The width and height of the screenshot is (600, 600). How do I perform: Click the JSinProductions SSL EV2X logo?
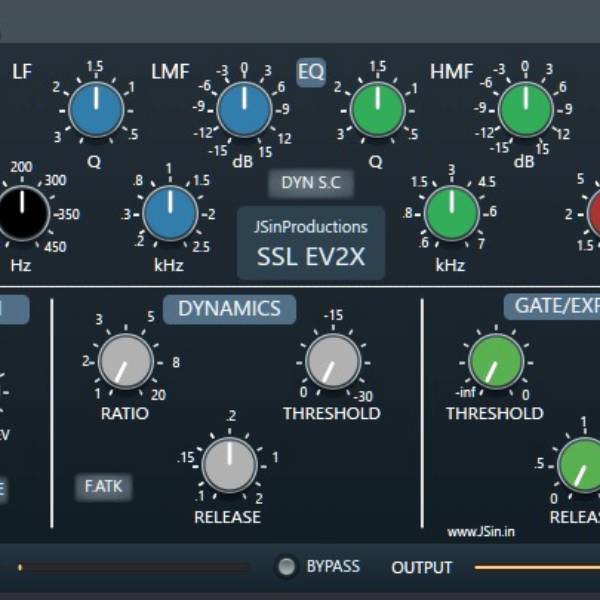pyautogui.click(x=311, y=243)
